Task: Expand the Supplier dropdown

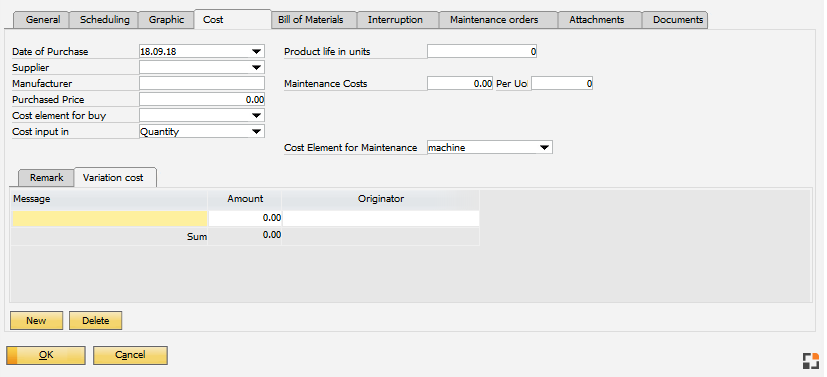Action: pyautogui.click(x=256, y=67)
